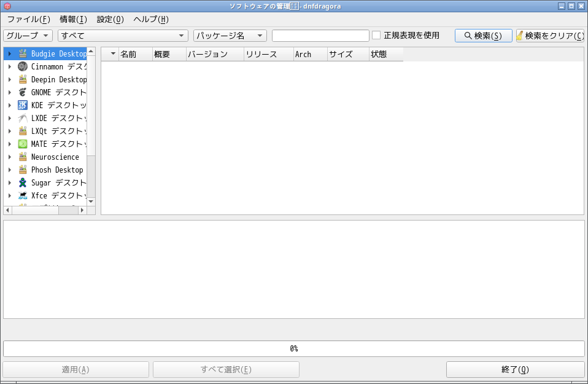The height and width of the screenshot is (384, 588).
Task: Sort packages by Arch column header
Action: click(311, 55)
